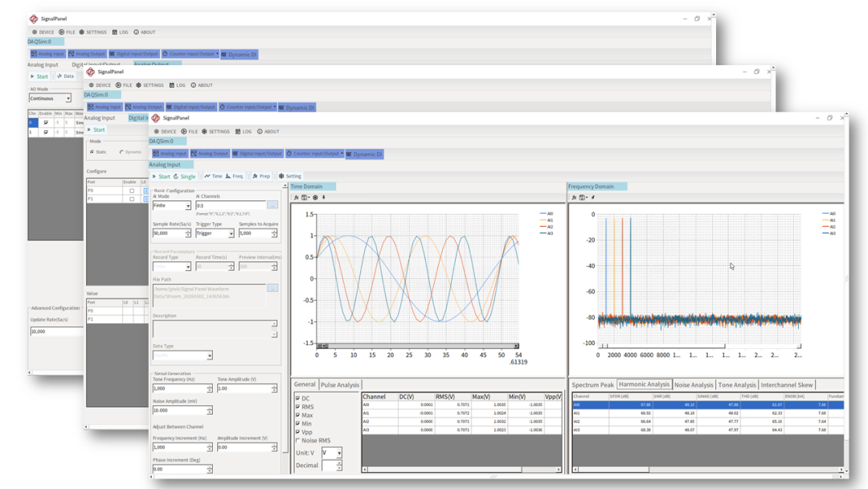
Task: Open the Setting gear in toolbar
Action: click(290, 176)
